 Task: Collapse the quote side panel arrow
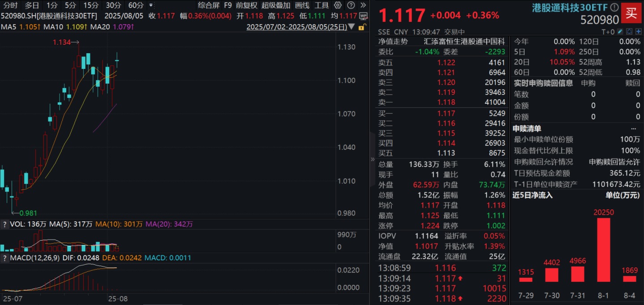[373, 159]
